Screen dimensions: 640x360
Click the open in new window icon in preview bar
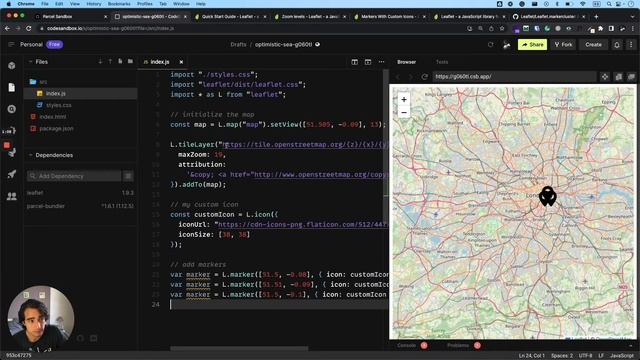pos(631,77)
